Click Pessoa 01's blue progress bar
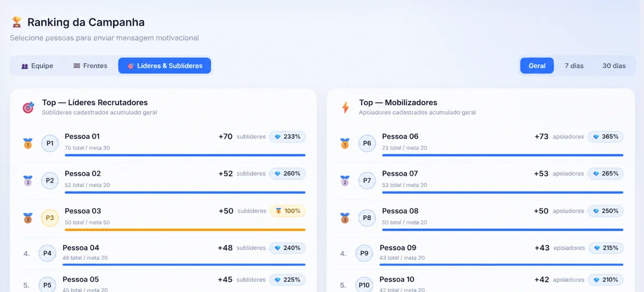Image resolution: width=644 pixels, height=292 pixels. [185, 155]
